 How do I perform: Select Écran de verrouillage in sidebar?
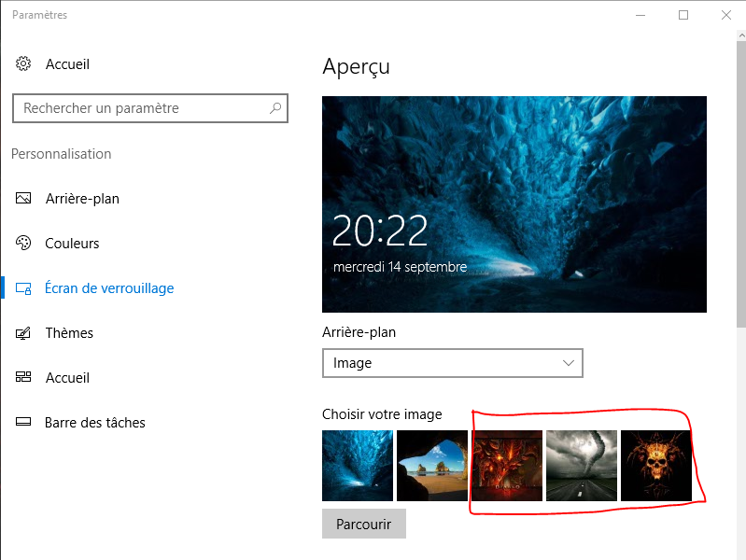click(x=109, y=288)
